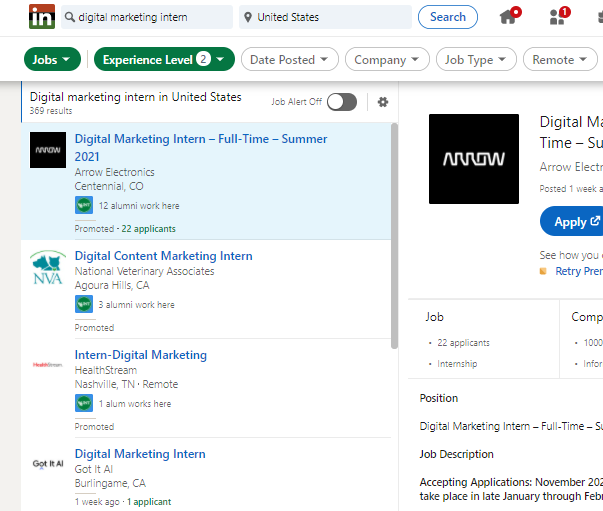Click '22 applicants' in the list card

pos(148,229)
